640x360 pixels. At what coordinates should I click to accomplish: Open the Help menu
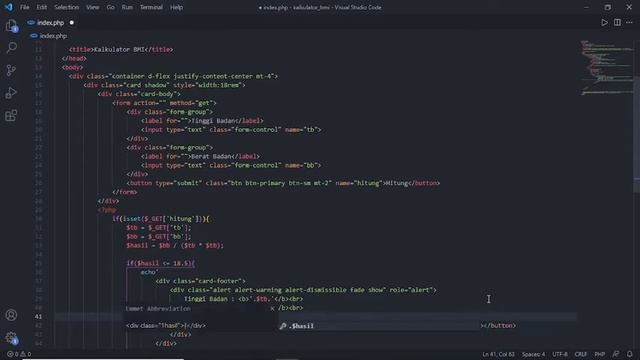click(176, 7)
